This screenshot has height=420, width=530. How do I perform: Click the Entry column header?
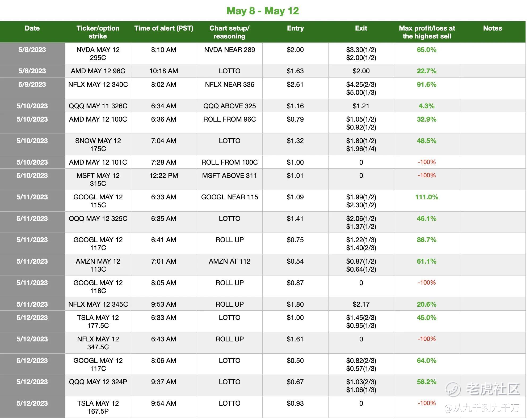click(x=295, y=28)
